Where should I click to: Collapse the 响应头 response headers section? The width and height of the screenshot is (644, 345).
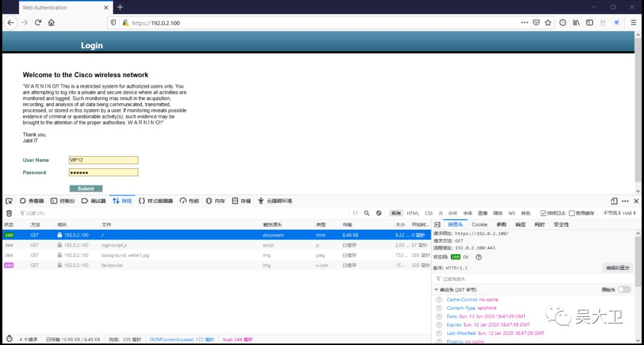436,290
